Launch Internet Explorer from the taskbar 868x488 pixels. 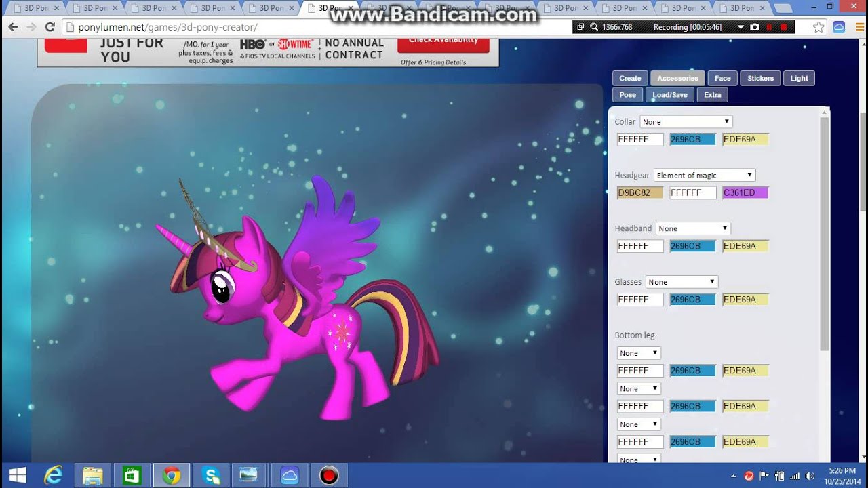[53, 475]
